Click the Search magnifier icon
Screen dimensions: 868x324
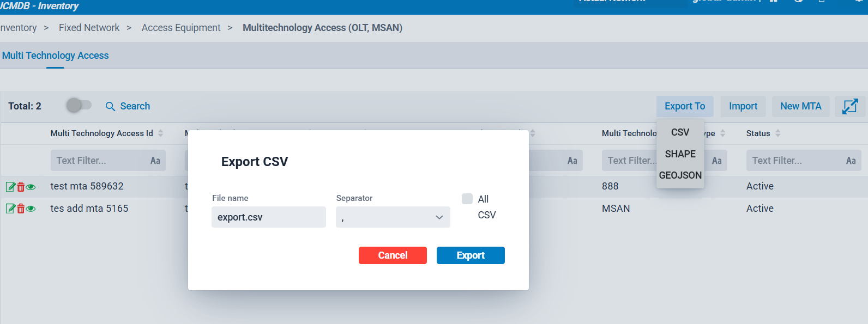[x=110, y=107]
